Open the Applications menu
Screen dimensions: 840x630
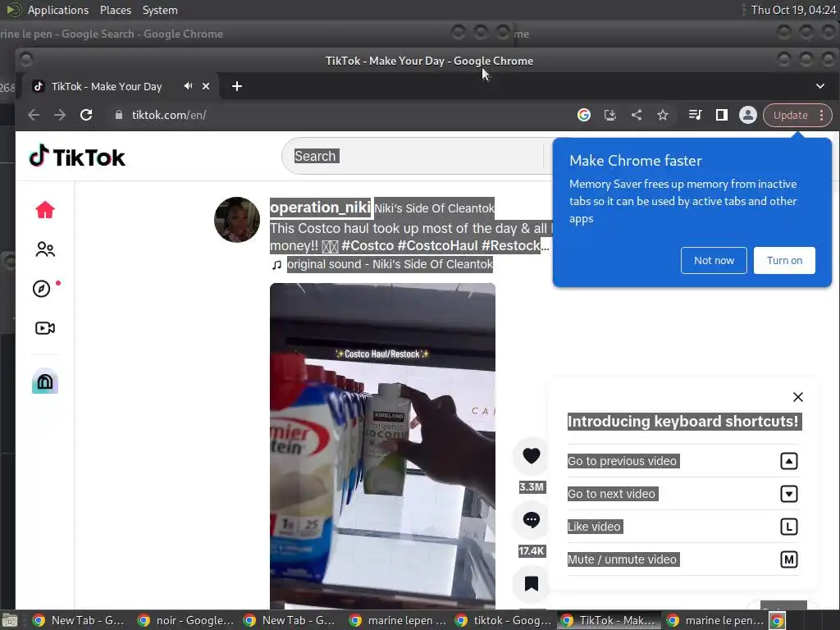click(58, 10)
